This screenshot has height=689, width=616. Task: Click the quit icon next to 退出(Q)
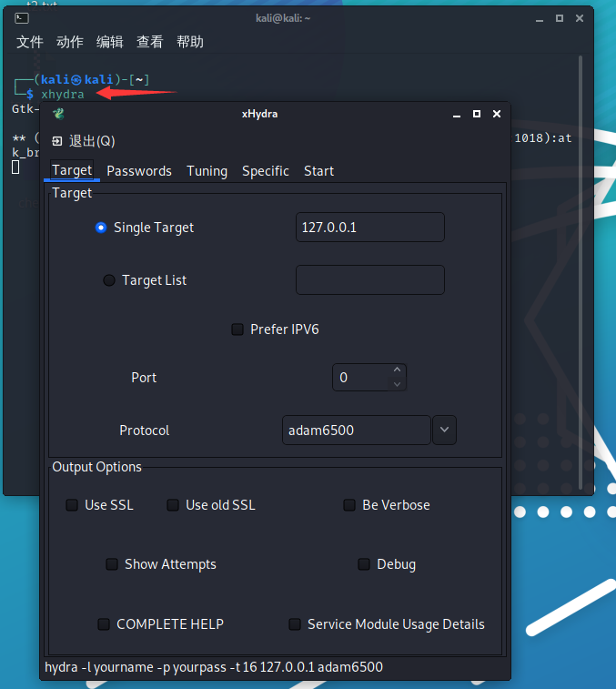pos(57,141)
